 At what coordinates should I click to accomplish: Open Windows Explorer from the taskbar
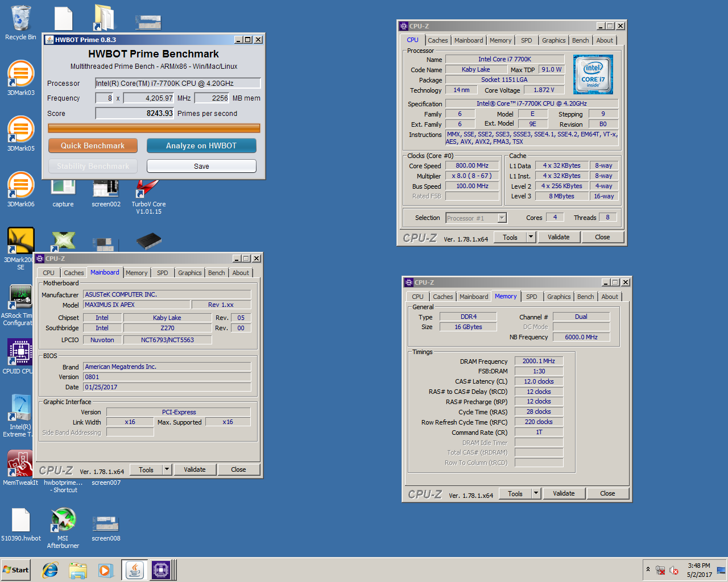[x=78, y=570]
